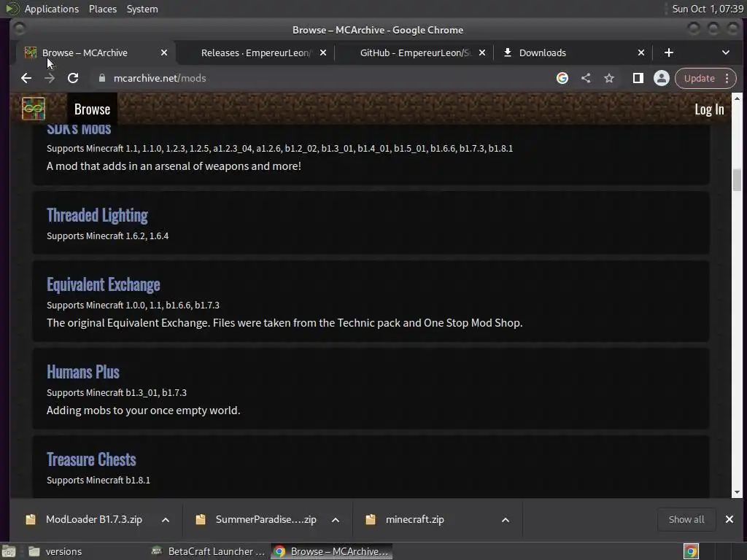Expand options for ModLoader B1.7.3.zip download
The image size is (747, 560).
(166, 519)
